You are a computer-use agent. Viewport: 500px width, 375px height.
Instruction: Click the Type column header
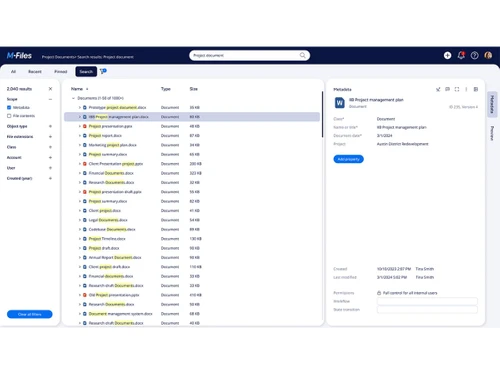pos(166,89)
